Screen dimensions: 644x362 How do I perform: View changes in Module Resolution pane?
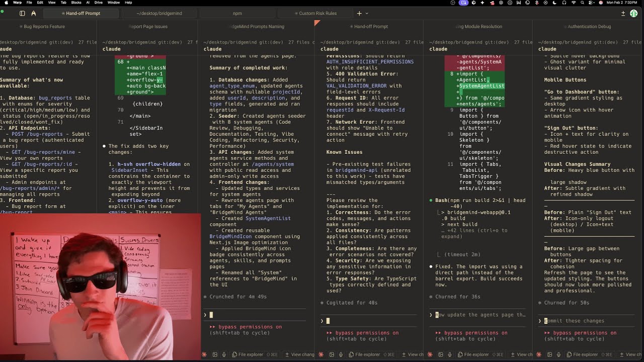(x=521, y=354)
